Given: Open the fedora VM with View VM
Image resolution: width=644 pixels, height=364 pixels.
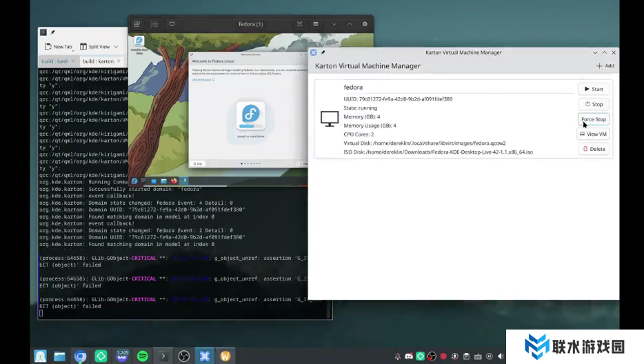Looking at the screenshot, I should 593,134.
